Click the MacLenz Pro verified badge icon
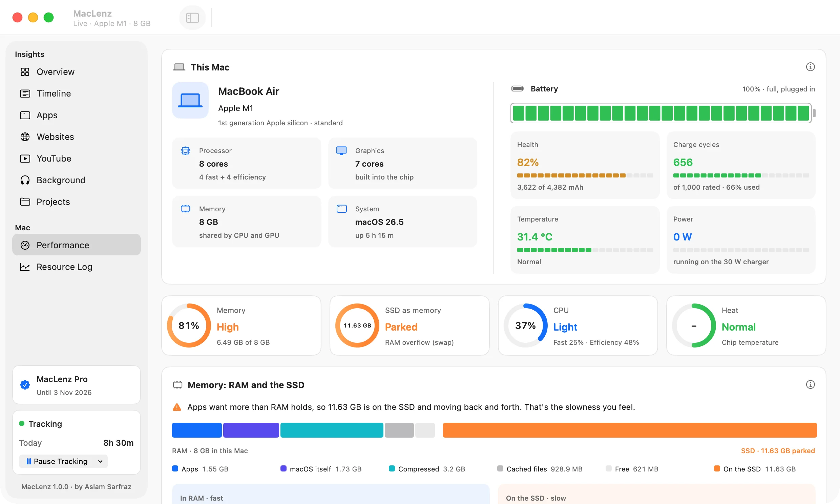Screen dimensions: 840x504 pos(25,385)
